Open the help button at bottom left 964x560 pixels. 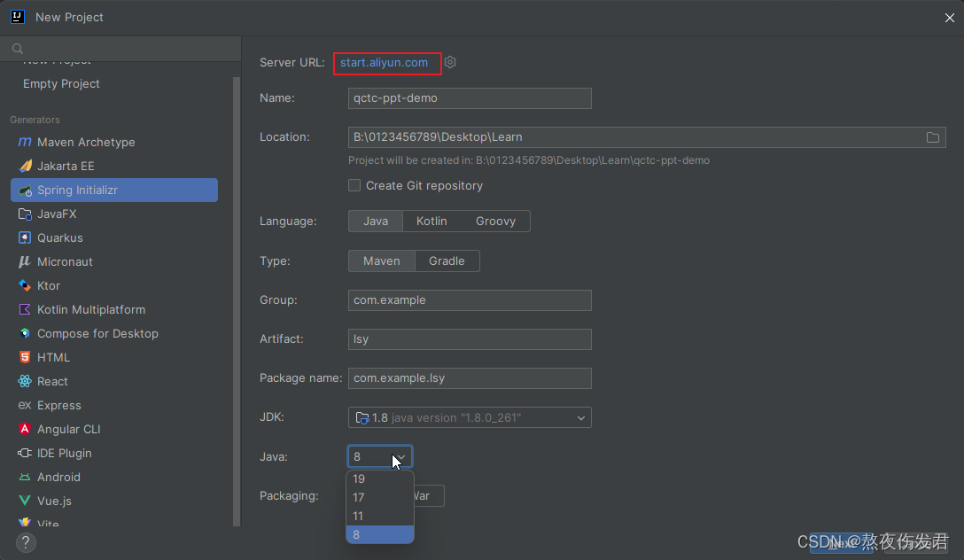coord(25,542)
